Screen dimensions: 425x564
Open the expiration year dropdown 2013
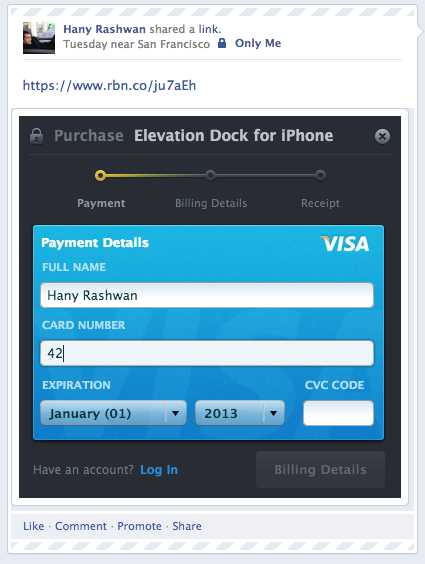click(x=240, y=413)
